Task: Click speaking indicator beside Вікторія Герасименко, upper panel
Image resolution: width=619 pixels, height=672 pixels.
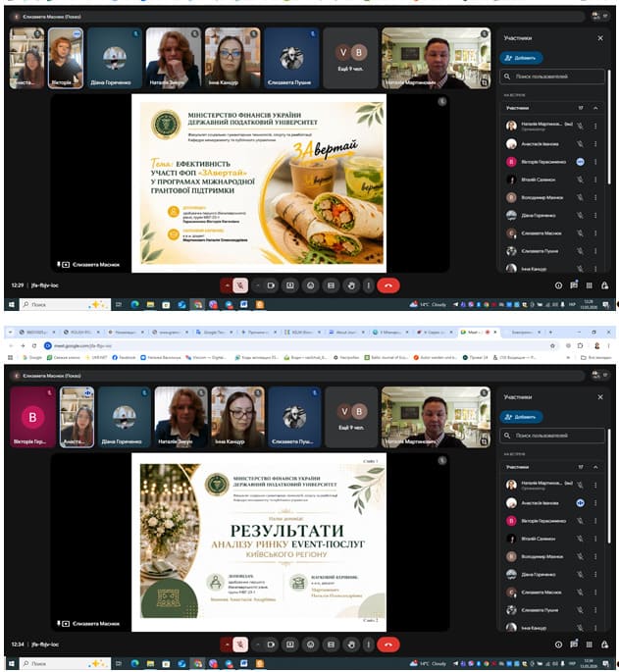Action: click(580, 162)
